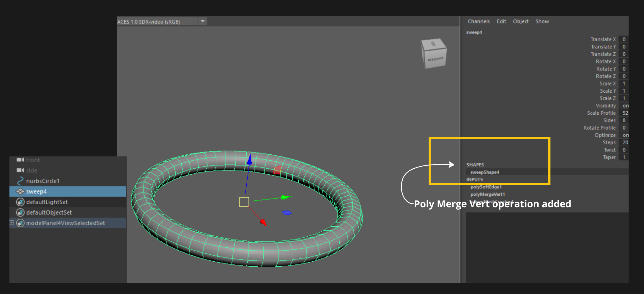Click the red X-axis manipulator arrow
Image resolution: width=644 pixels, height=294 pixels.
tap(263, 222)
